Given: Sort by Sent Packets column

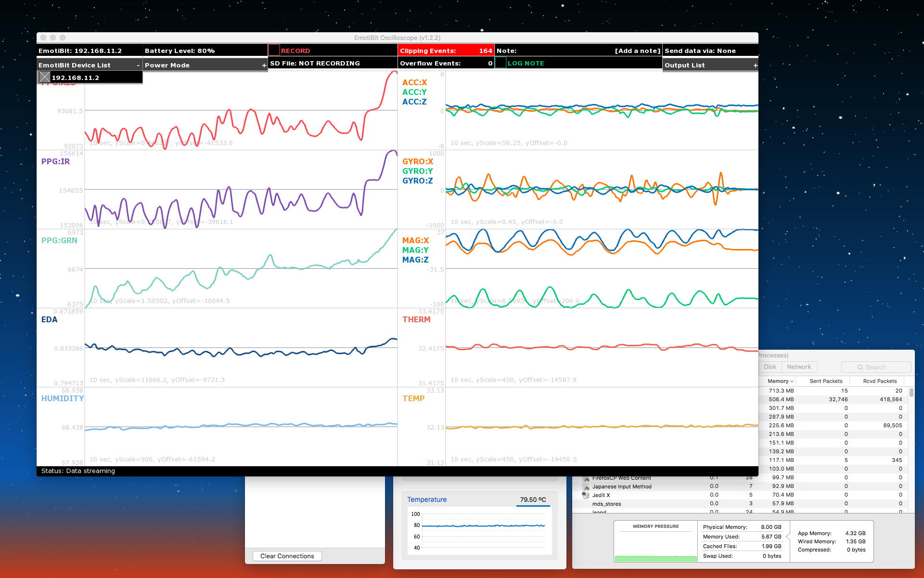Looking at the screenshot, I should [x=825, y=381].
